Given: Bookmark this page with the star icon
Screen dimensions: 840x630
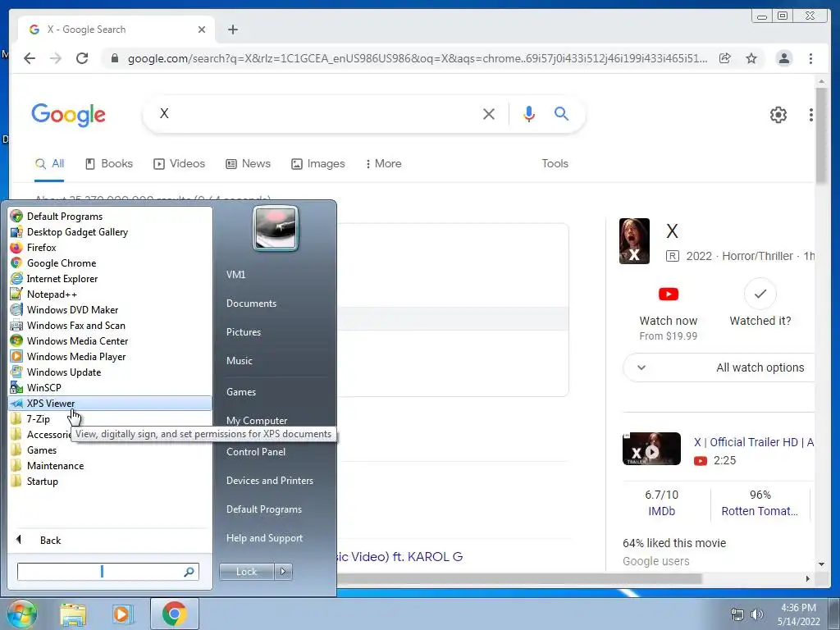Looking at the screenshot, I should pyautogui.click(x=751, y=58).
